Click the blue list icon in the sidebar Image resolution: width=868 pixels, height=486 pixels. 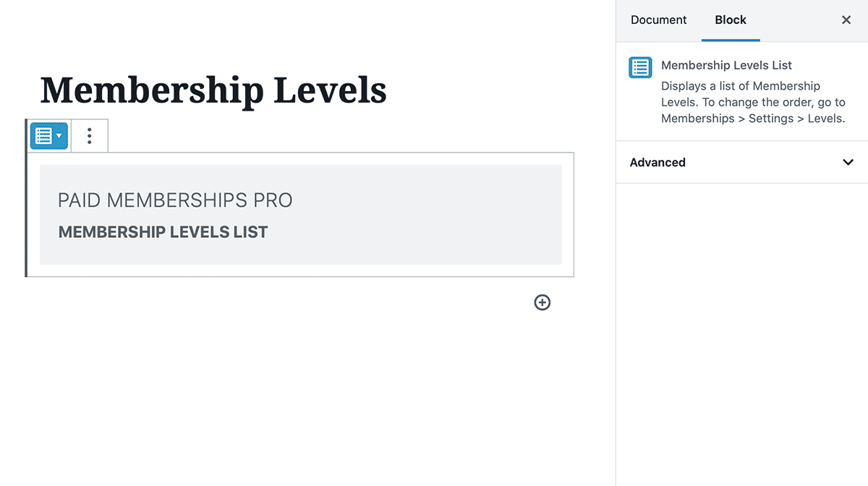[x=640, y=67]
